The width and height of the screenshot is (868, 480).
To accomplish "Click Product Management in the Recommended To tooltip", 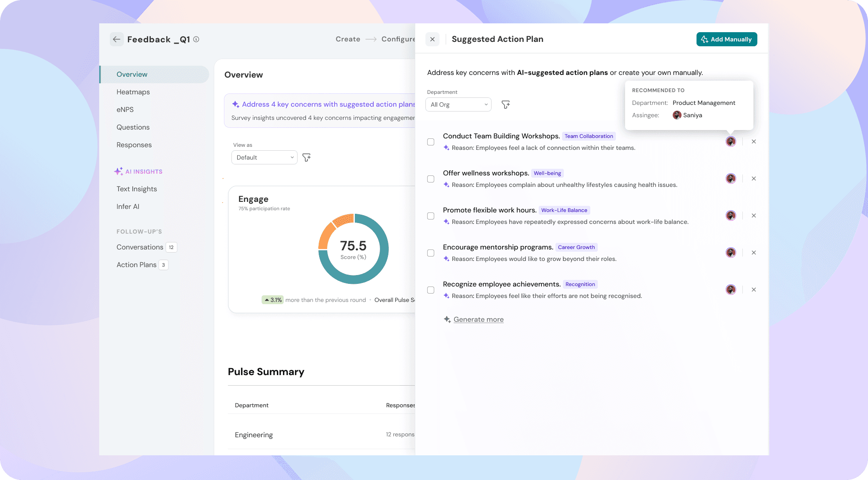I will 704,103.
